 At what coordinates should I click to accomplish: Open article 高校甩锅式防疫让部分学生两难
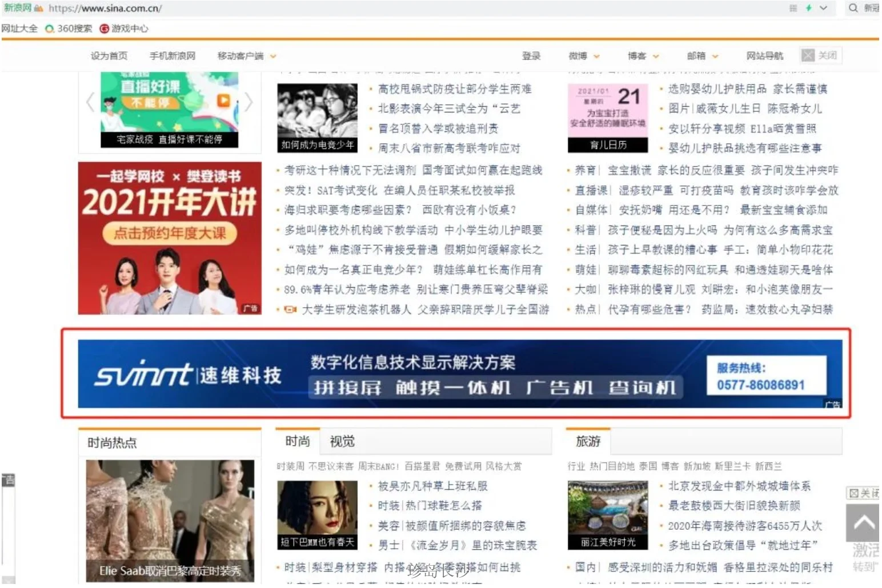click(x=455, y=89)
